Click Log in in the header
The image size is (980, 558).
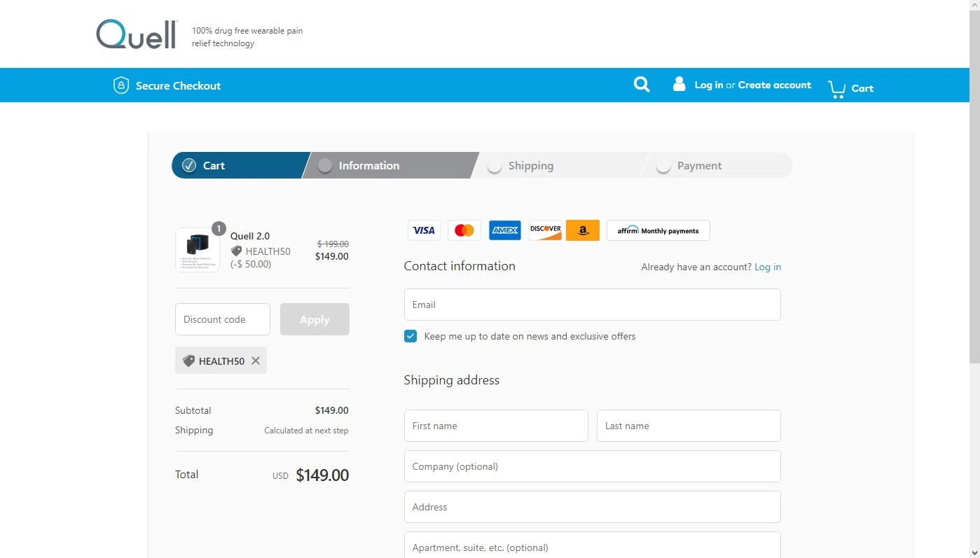tap(709, 85)
